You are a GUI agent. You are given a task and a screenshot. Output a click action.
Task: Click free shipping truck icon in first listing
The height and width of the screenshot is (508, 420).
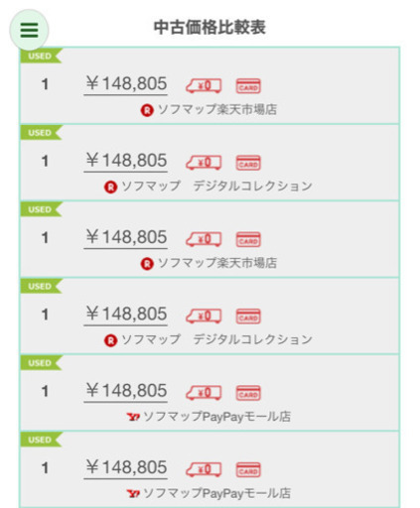pos(204,86)
